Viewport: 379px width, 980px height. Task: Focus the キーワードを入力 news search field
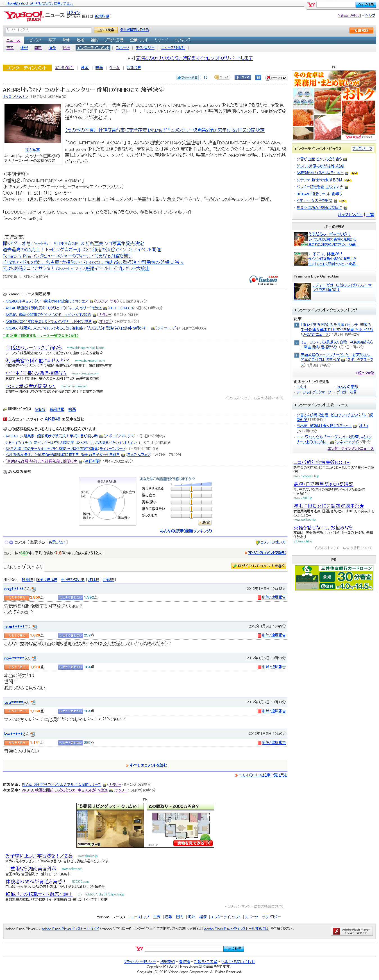48,30
